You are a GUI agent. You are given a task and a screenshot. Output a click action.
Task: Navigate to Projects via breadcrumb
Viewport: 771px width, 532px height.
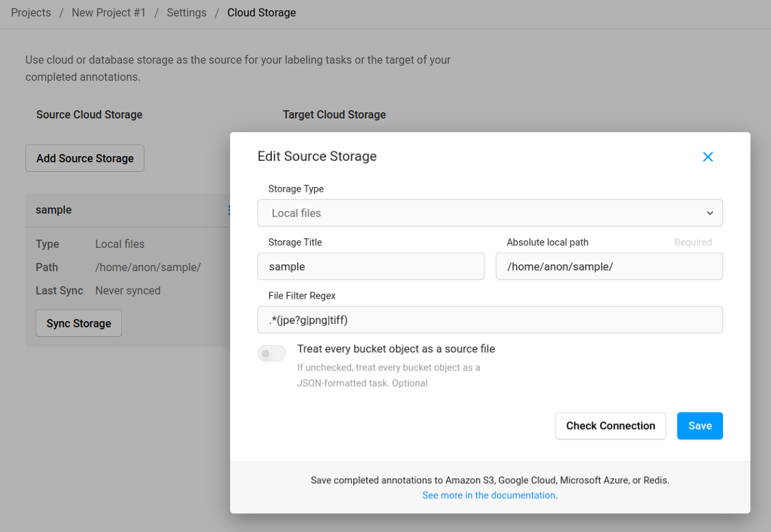(31, 12)
